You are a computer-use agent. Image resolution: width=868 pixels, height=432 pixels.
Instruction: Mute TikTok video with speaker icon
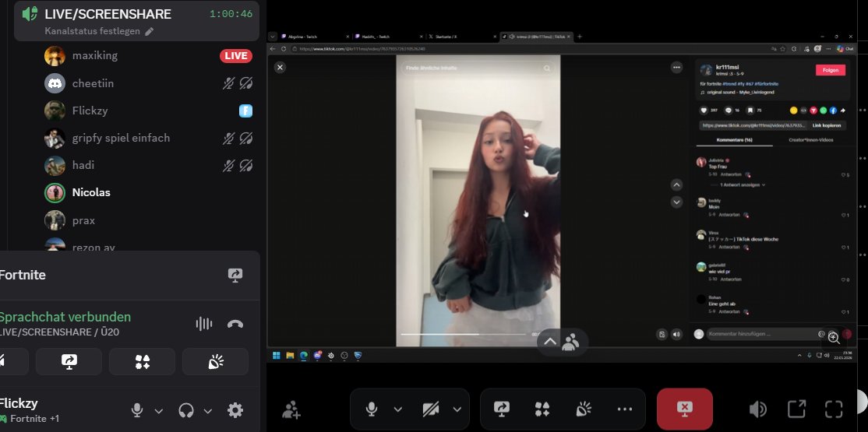(x=676, y=334)
